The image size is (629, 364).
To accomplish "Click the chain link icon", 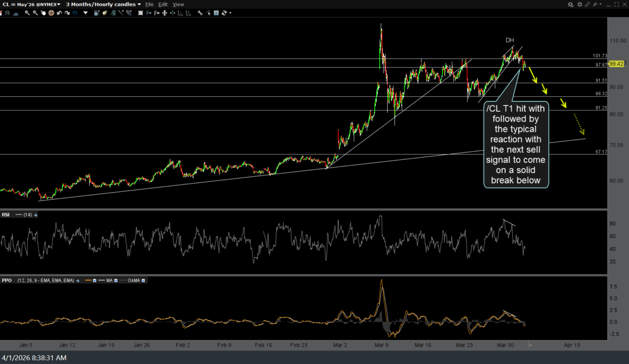I will [x=588, y=4].
